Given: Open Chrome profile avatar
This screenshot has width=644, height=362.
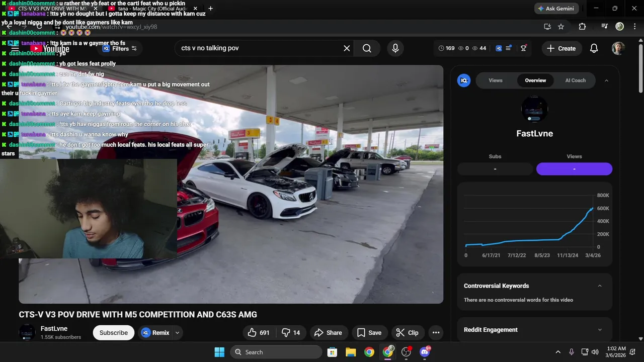Looking at the screenshot, I should click(620, 27).
